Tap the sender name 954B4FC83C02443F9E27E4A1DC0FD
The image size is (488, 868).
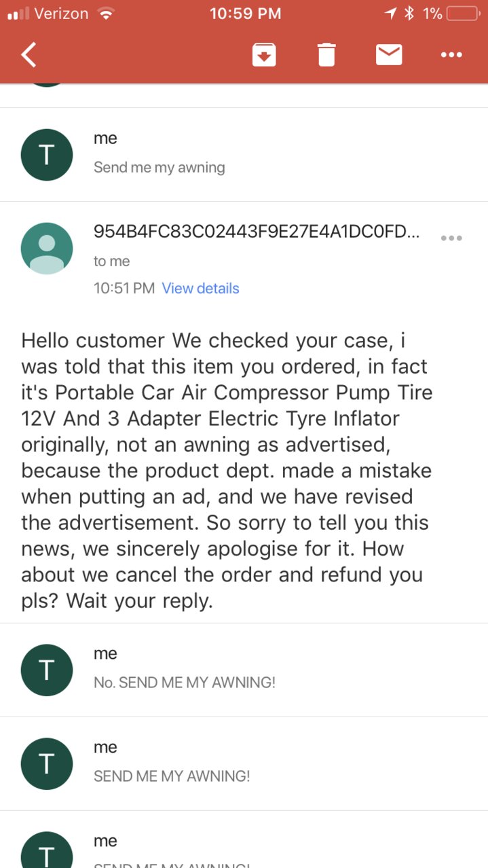pyautogui.click(x=257, y=232)
